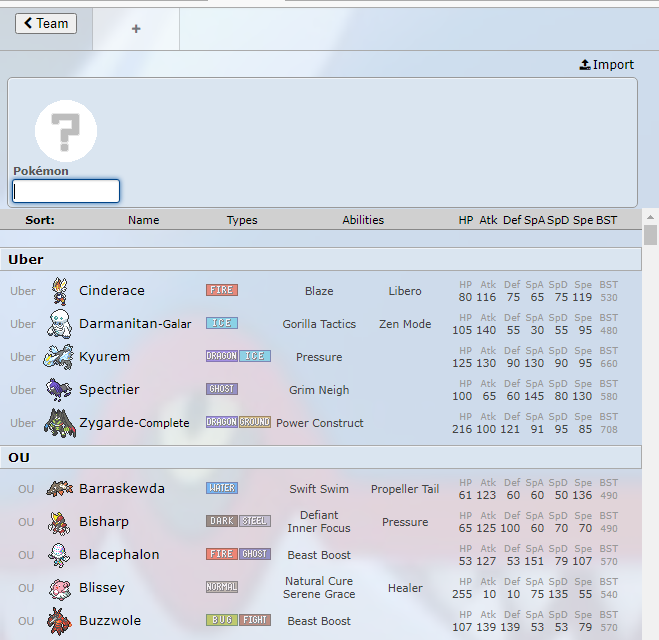Sort by SpD stat header
Viewport: 659px width, 640px height.
(558, 220)
